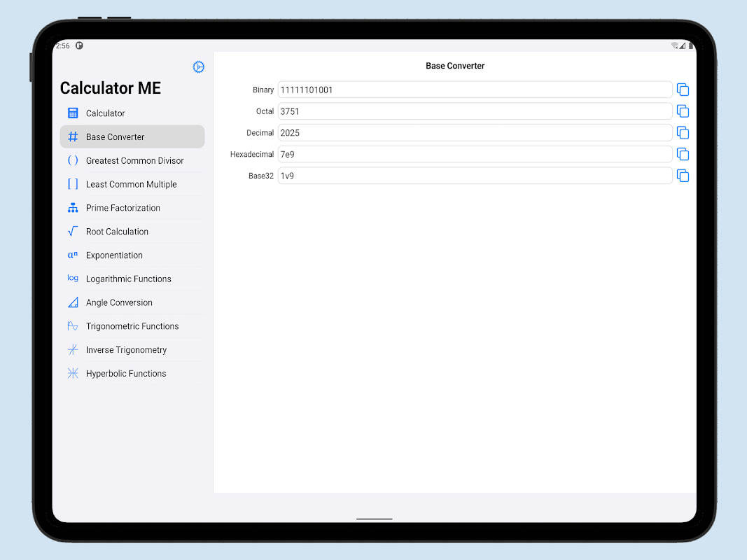Open the Calculator menu item
The image size is (747, 560).
132,113
